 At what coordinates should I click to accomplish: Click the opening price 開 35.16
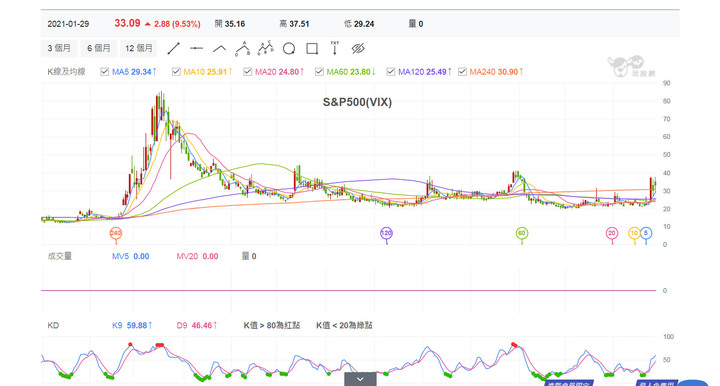[x=230, y=24]
